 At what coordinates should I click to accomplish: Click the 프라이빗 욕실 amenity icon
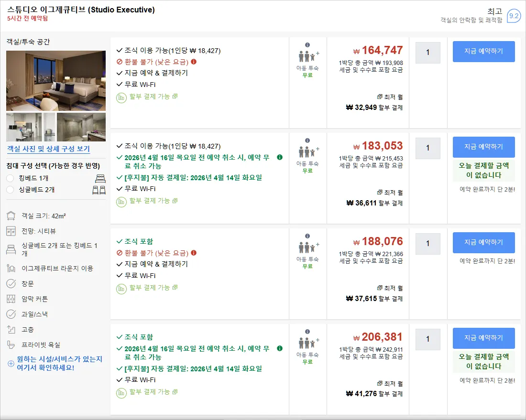point(11,345)
